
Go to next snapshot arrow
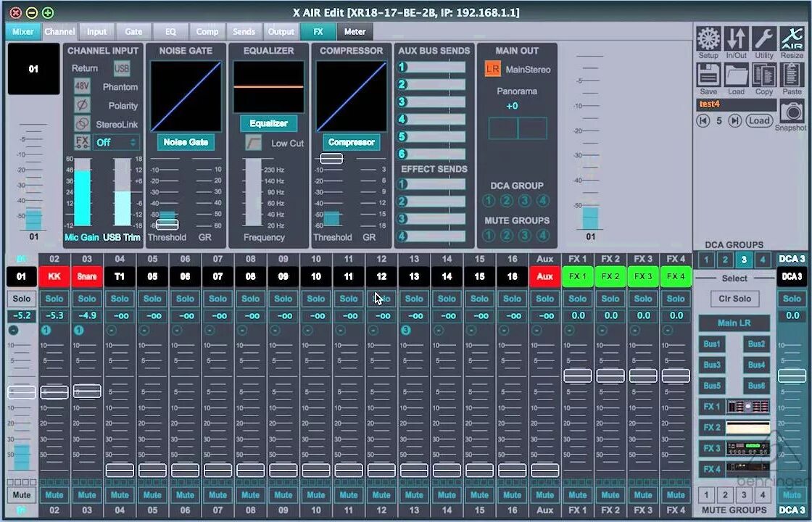pyautogui.click(x=735, y=120)
